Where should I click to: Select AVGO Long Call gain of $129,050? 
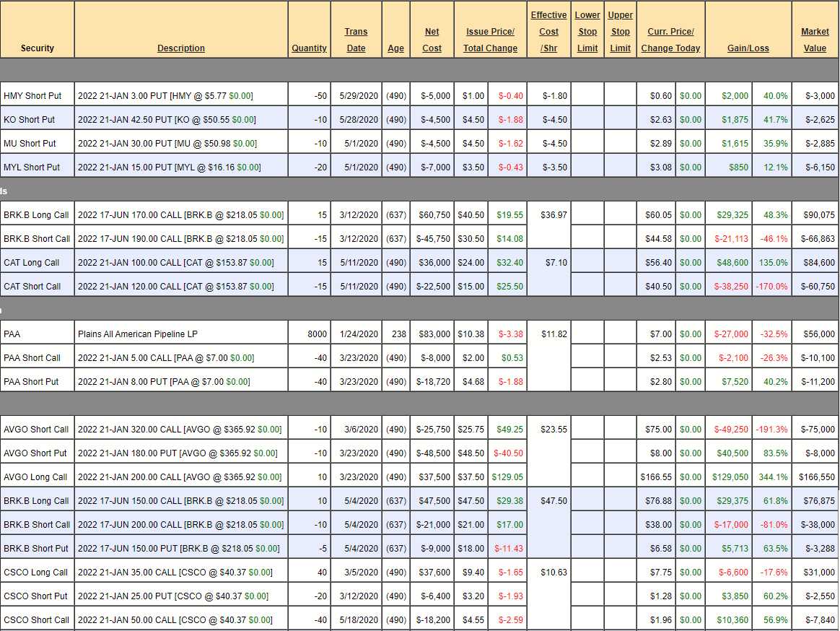pos(730,477)
